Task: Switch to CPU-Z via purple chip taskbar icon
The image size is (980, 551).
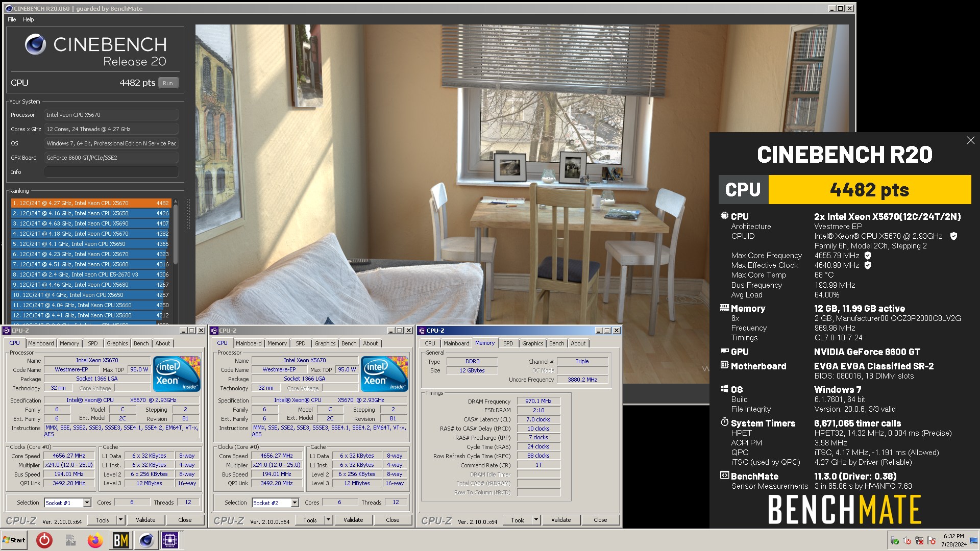Action: pos(170,540)
